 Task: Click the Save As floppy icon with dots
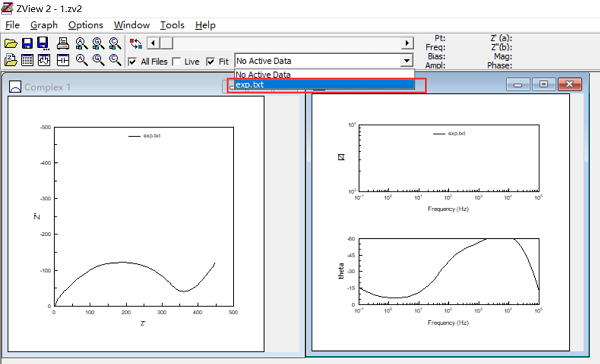(x=44, y=44)
